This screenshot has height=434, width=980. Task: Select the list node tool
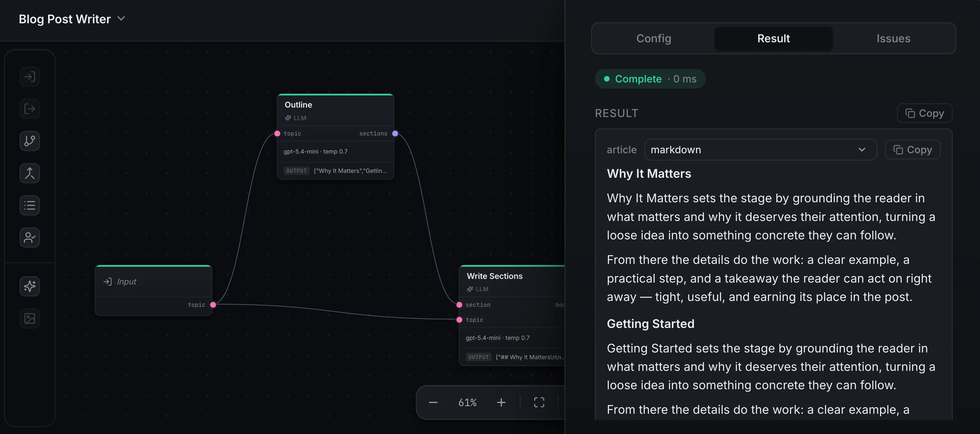click(x=30, y=205)
